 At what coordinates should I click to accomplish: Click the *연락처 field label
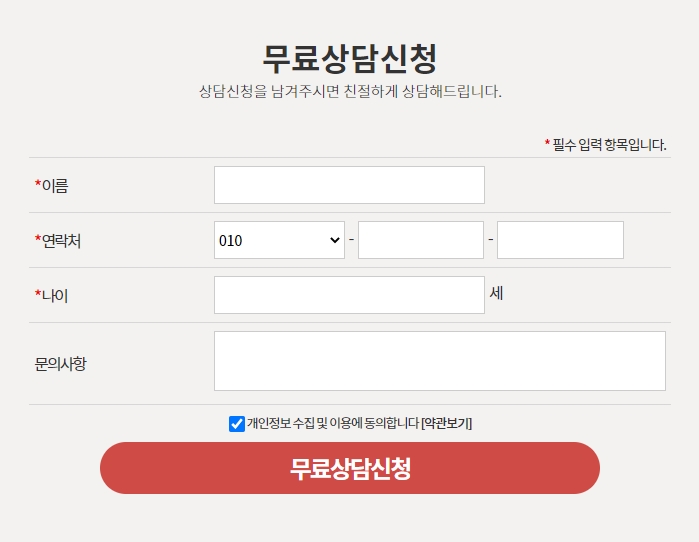(58, 241)
